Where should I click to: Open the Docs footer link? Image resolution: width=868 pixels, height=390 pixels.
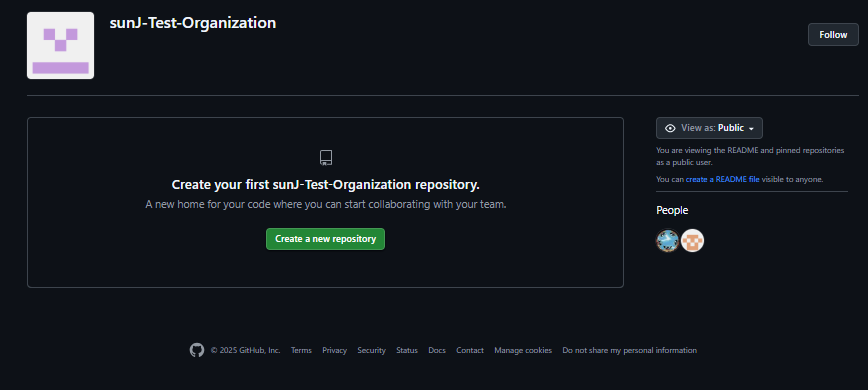coord(437,350)
